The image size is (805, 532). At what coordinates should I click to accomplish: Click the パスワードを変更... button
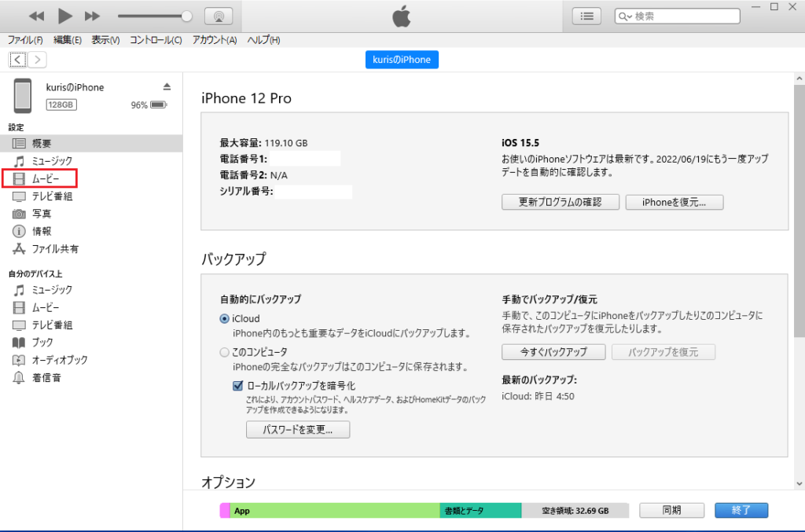point(298,429)
